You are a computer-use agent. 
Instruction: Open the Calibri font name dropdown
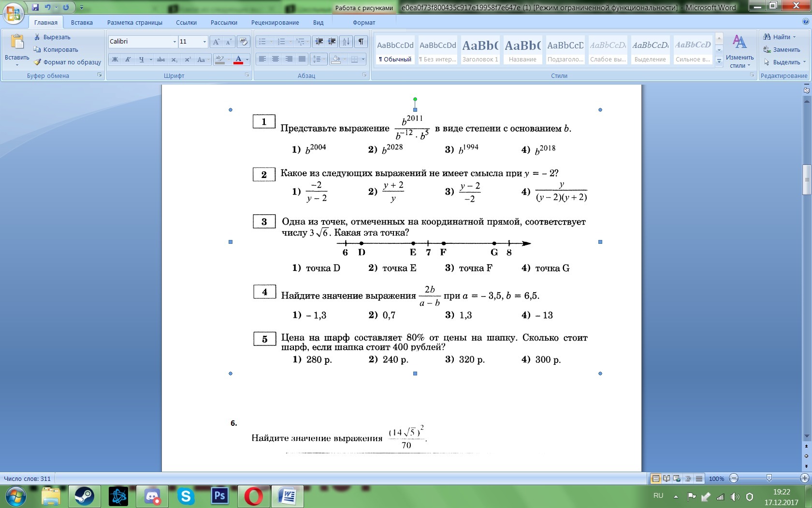click(x=174, y=42)
